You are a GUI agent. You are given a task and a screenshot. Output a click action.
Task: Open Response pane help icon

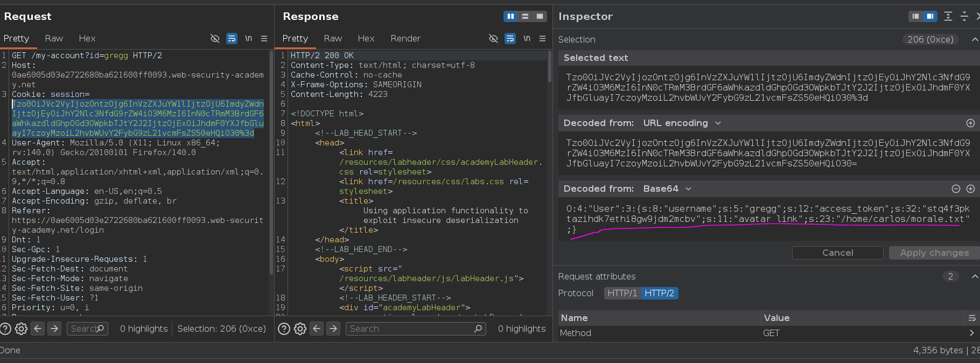pyautogui.click(x=284, y=329)
